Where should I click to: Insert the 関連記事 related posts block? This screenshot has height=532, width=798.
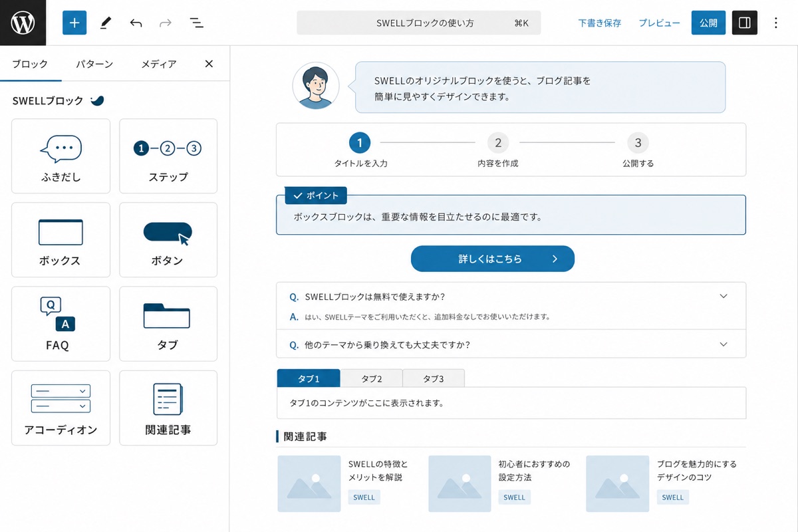click(168, 408)
